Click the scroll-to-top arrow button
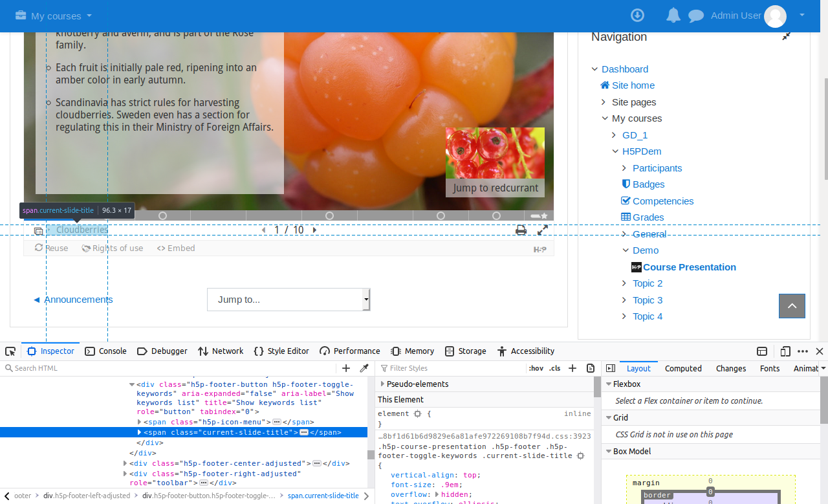 (x=792, y=306)
